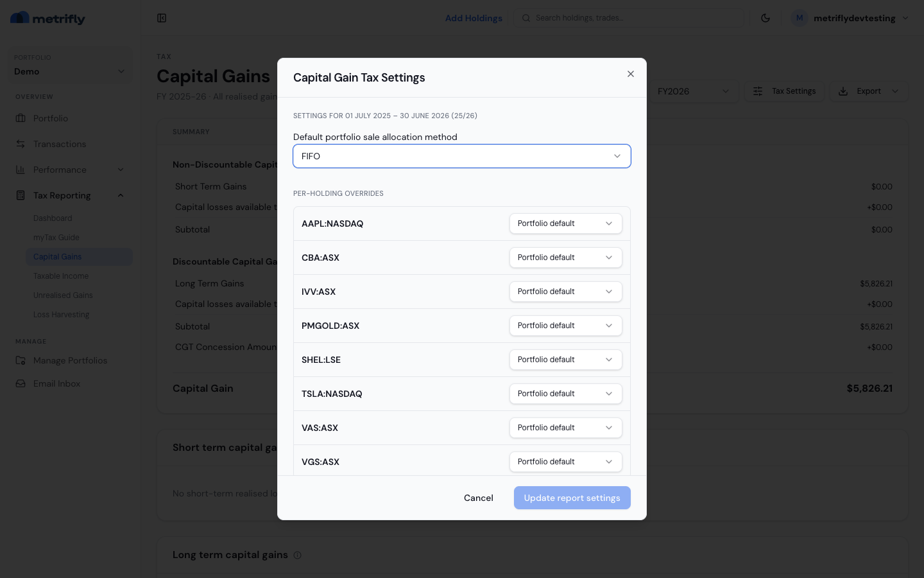Image resolution: width=924 pixels, height=578 pixels.
Task: Toggle dark mode moon icon
Action: click(766, 18)
